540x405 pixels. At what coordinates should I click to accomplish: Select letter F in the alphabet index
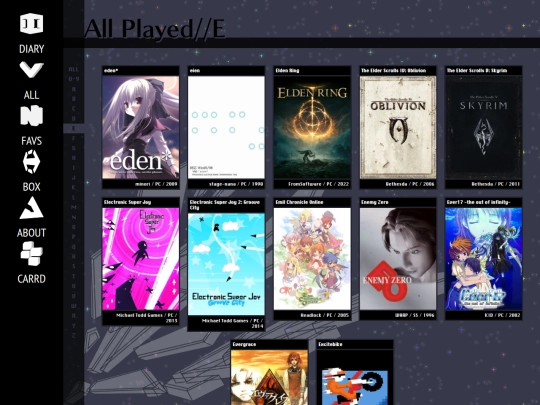tap(74, 138)
